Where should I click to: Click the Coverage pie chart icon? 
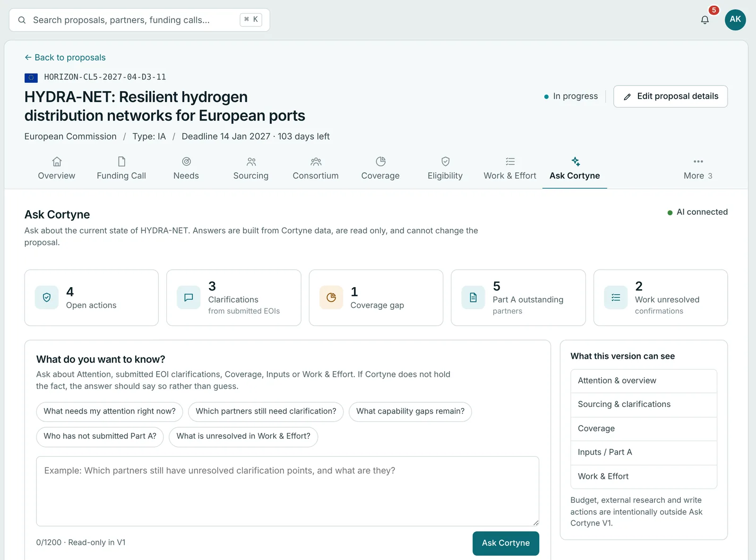380,161
